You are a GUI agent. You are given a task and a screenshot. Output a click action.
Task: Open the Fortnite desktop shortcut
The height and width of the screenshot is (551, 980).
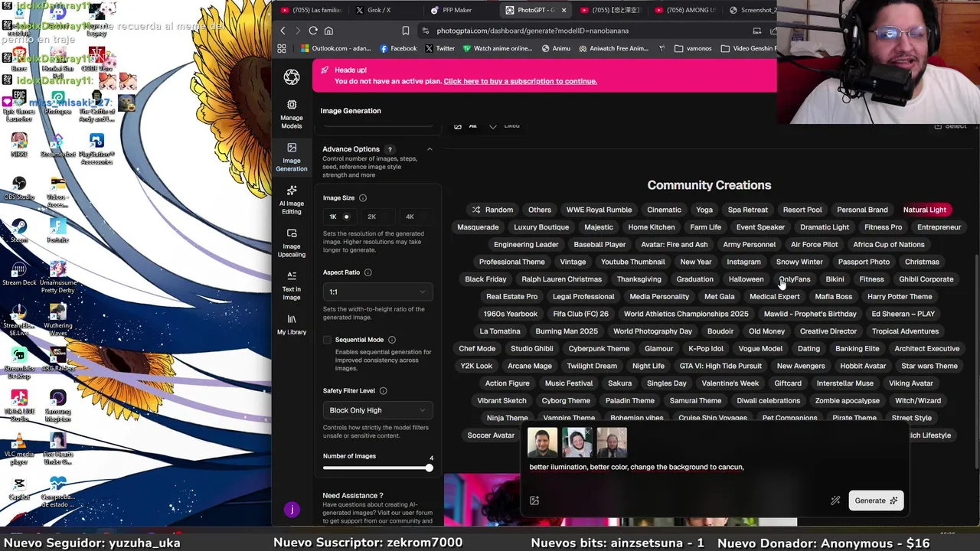[57, 230]
